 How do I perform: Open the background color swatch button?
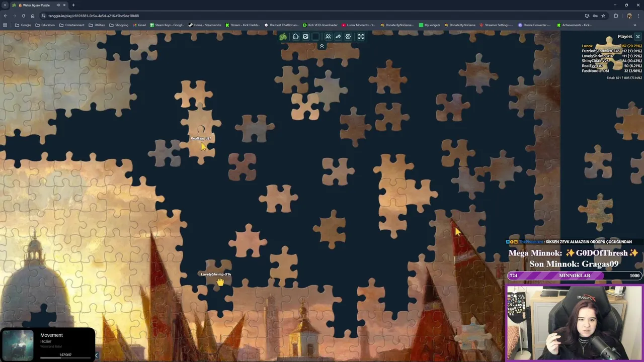coord(315,37)
